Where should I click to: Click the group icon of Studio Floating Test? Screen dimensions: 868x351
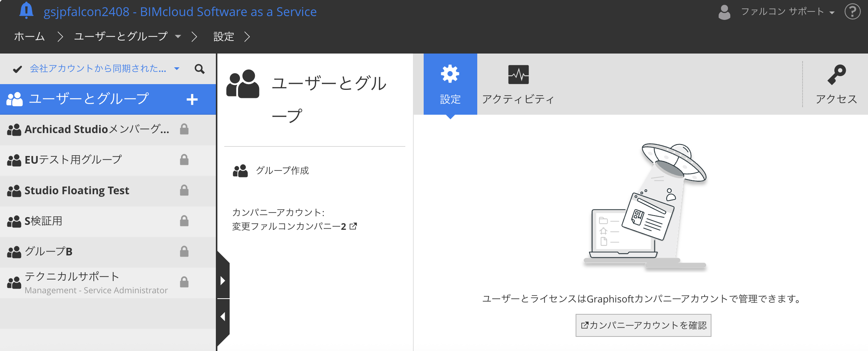[x=14, y=191]
